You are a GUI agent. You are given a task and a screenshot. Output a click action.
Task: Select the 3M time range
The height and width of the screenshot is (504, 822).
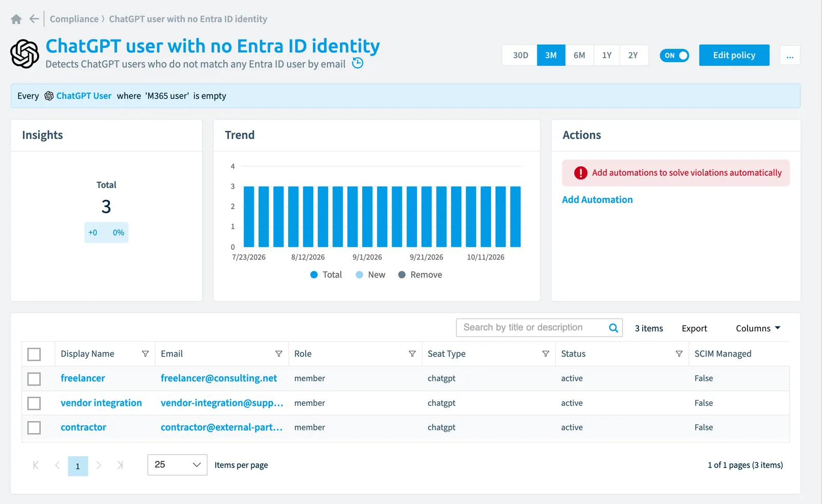[551, 55]
